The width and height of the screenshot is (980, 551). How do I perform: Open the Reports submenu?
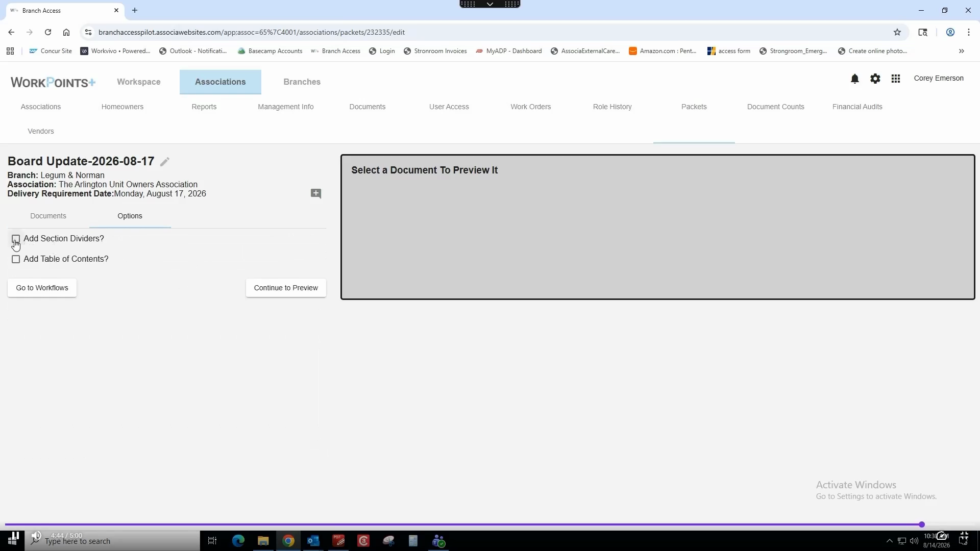coord(204,107)
